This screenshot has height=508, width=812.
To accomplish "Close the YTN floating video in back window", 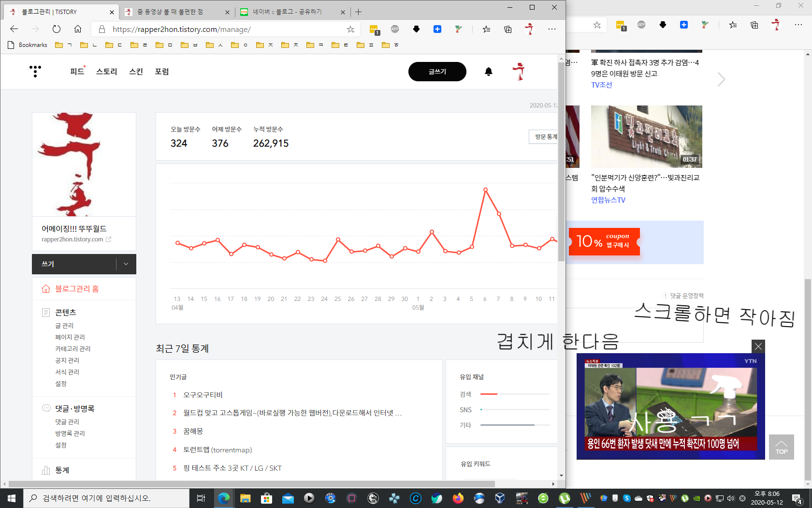I will [758, 346].
